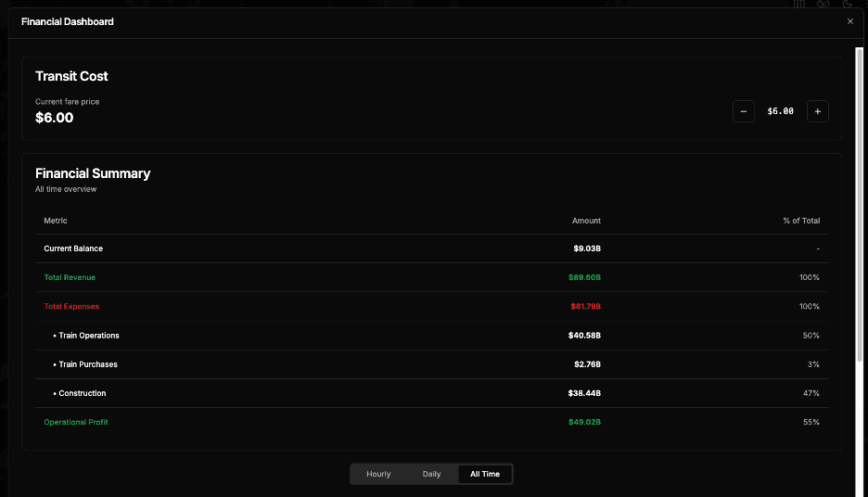This screenshot has width=868, height=497.
Task: Click the $2.76B train purchases amount
Action: [587, 364]
